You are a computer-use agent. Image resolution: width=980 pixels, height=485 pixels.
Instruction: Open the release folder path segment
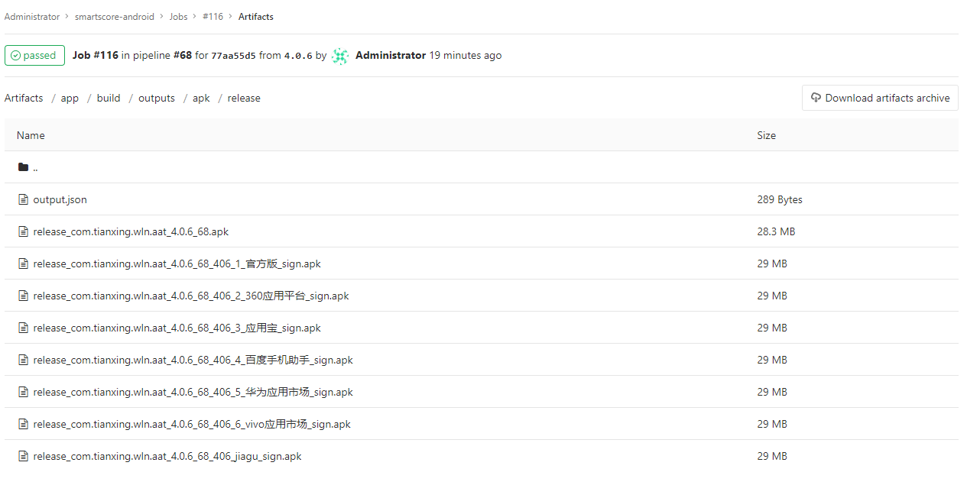(244, 98)
